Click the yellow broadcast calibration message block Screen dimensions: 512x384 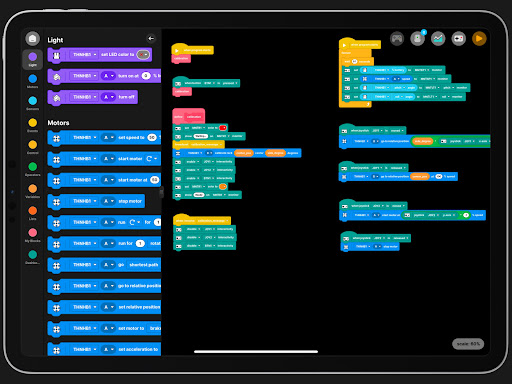tap(198, 144)
